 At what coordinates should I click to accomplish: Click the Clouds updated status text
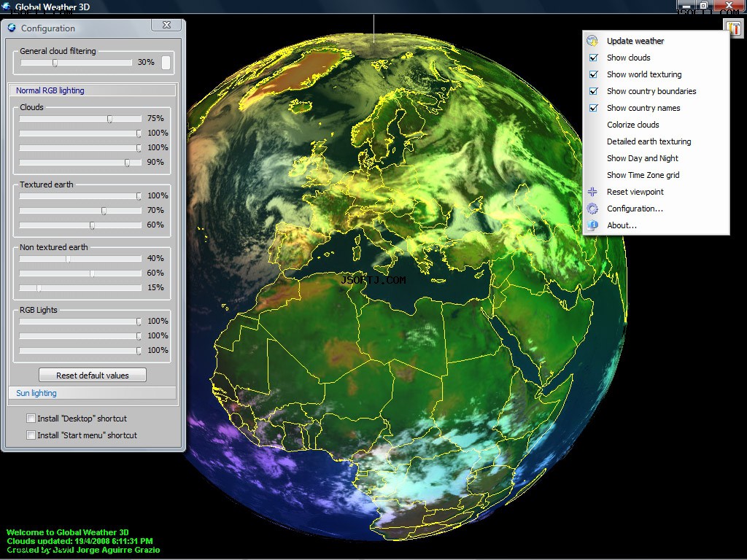[80, 541]
